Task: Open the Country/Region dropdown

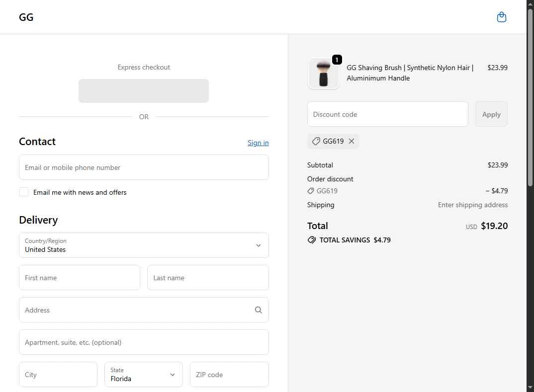Action: tap(144, 245)
